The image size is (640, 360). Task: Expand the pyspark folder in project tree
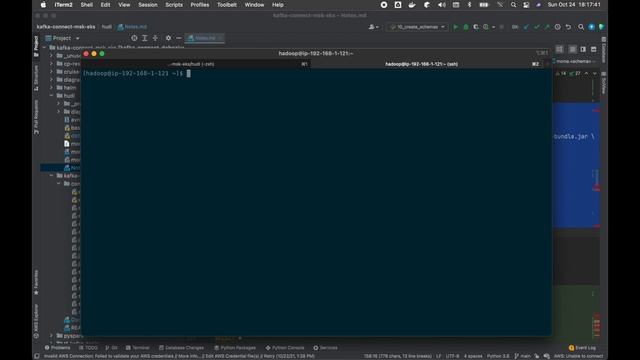pyautogui.click(x=51, y=336)
